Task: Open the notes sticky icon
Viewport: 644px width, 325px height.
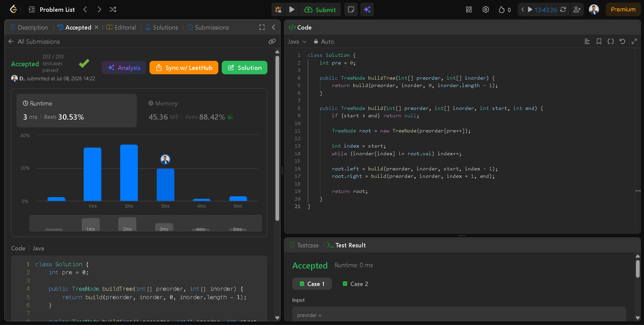Action: click(351, 10)
